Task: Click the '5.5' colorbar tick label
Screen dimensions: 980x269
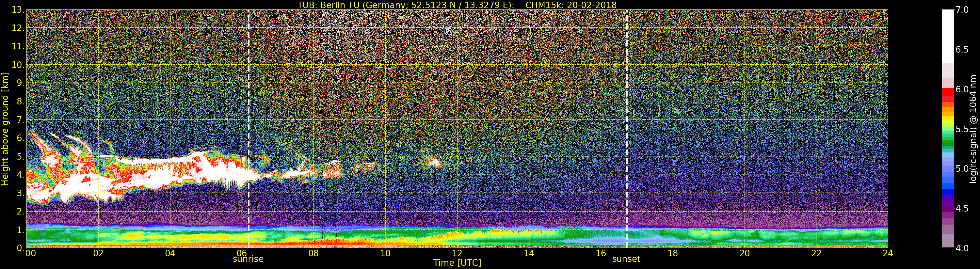Action: [962, 129]
